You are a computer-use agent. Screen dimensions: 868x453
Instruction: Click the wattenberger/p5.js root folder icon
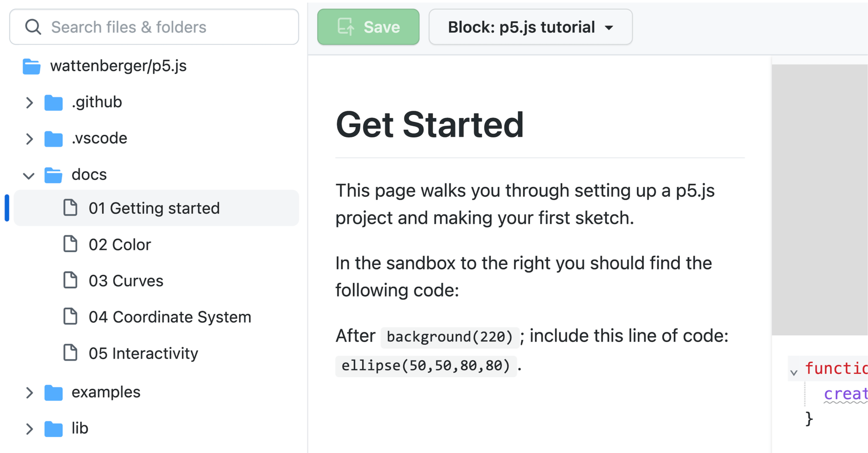click(32, 66)
